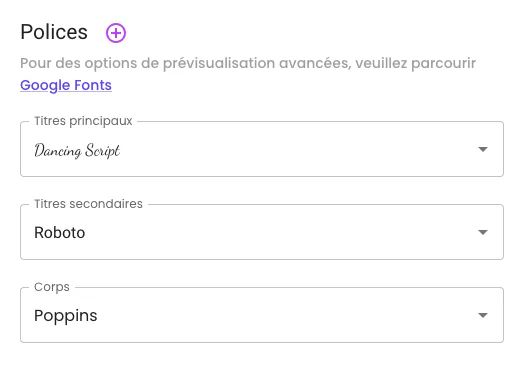This screenshot has width=531, height=370.
Task: Click the Titres secondaires field label
Action: tap(88, 204)
